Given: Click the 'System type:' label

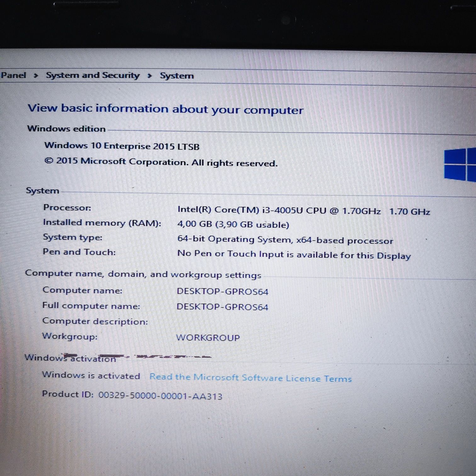Looking at the screenshot, I should tap(73, 237).
